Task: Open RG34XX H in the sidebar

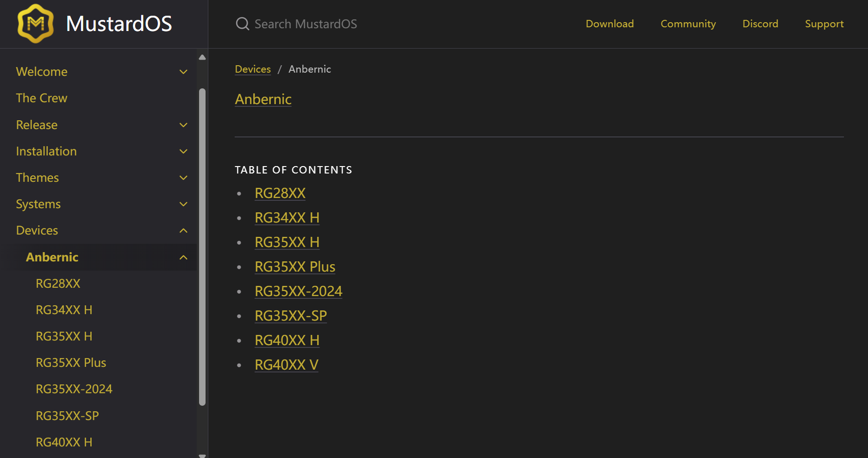Action: click(x=64, y=310)
